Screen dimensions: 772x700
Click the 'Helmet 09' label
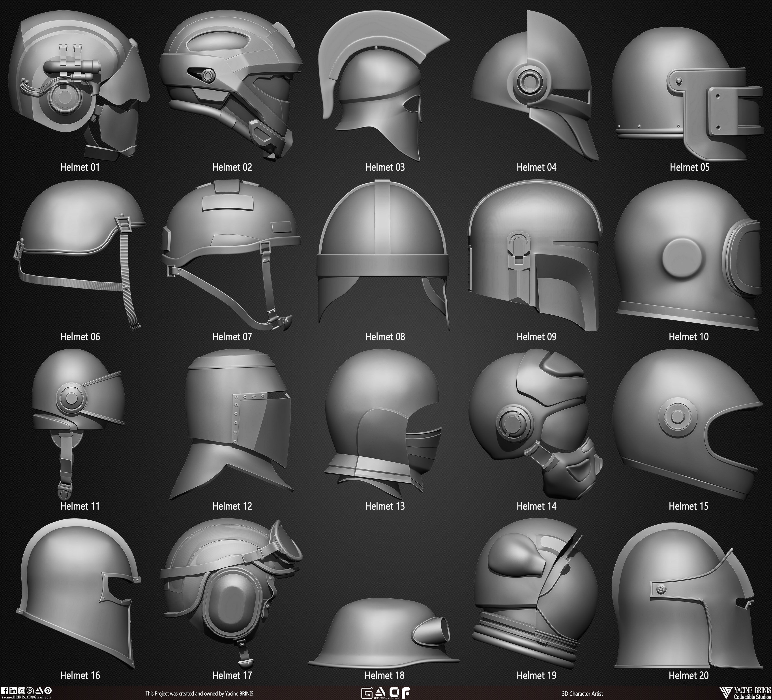536,337
